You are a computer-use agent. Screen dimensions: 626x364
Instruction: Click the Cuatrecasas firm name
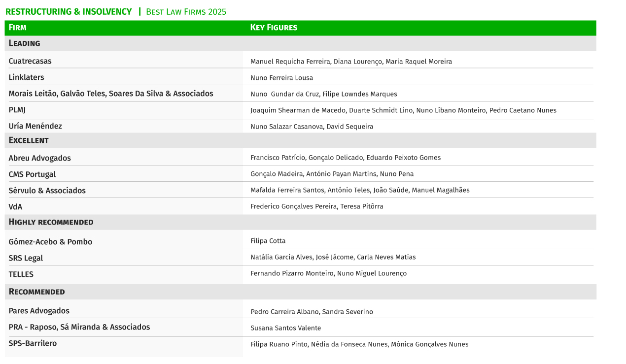coord(30,61)
